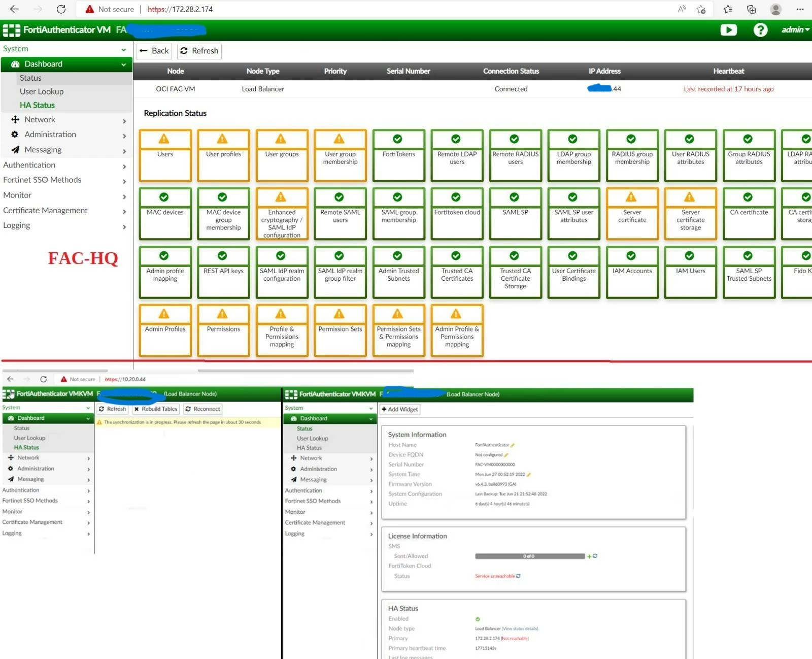Click Refresh button in FAC-HQ window

[199, 51]
